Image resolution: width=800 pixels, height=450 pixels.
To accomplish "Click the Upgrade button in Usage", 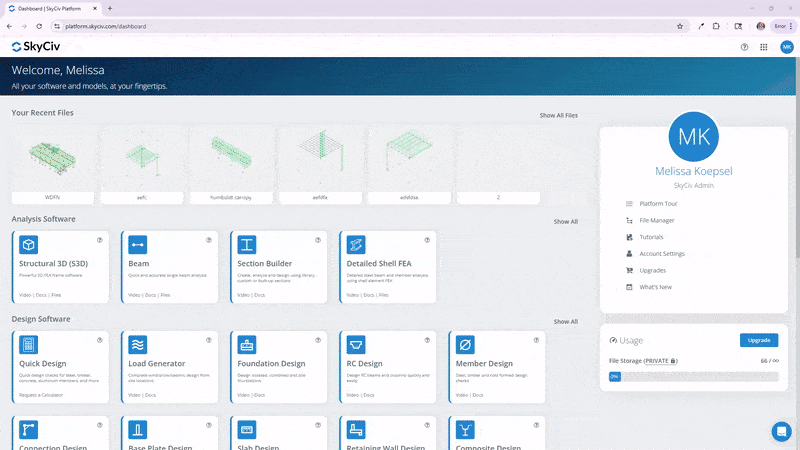I will (x=758, y=340).
